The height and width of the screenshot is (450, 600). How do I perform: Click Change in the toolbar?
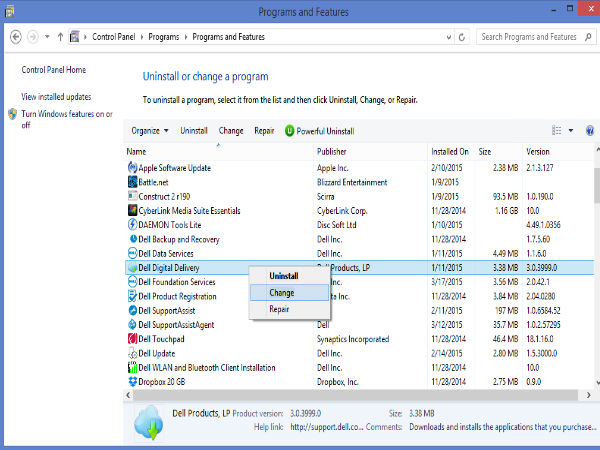tap(231, 131)
